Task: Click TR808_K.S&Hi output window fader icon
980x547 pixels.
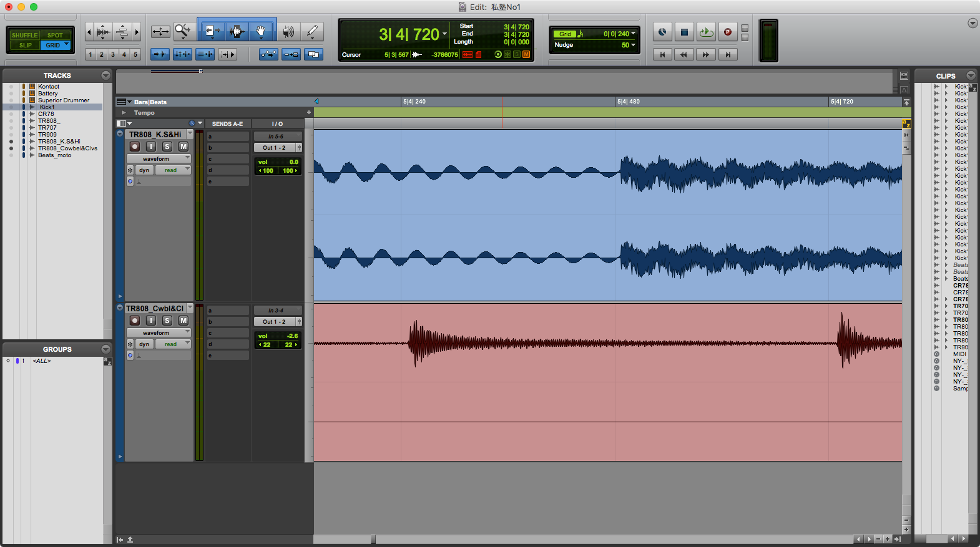Action: (x=299, y=148)
